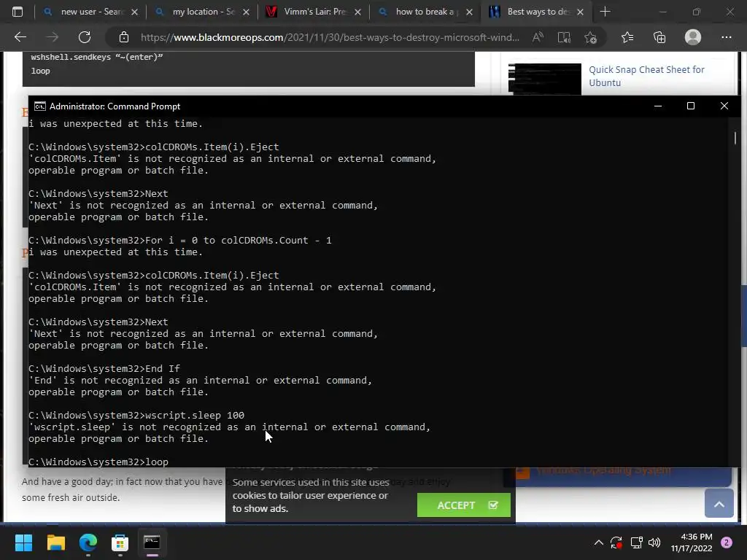Click the 'loop' command line in prompt
This screenshot has width=747, height=560.
pos(98,462)
